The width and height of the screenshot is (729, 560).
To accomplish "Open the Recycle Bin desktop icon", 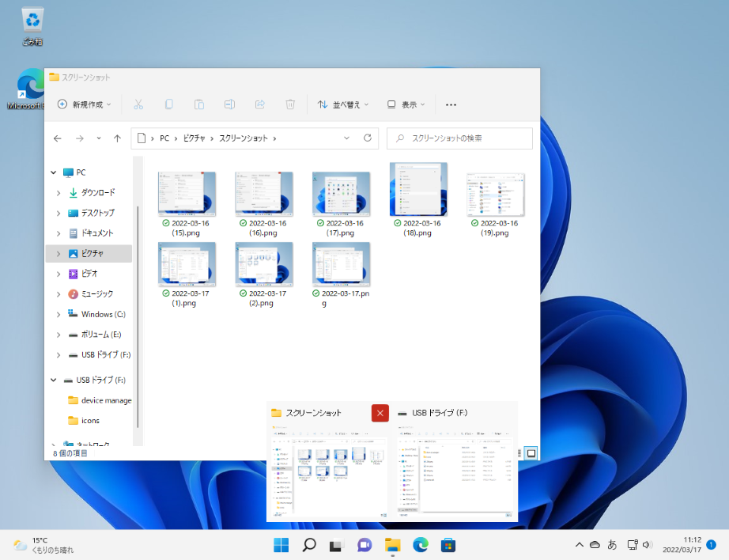I will [x=32, y=27].
